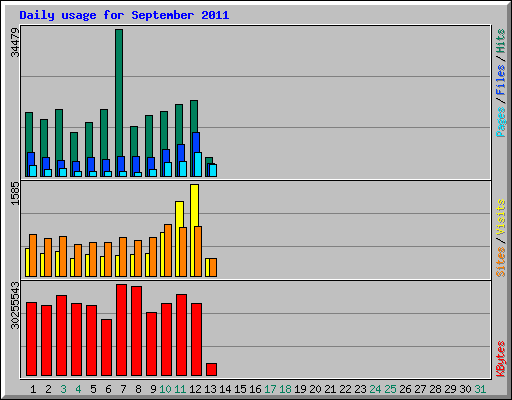Click day label 23 on x-axis
Screen dimensions: 512x400
tap(360, 389)
